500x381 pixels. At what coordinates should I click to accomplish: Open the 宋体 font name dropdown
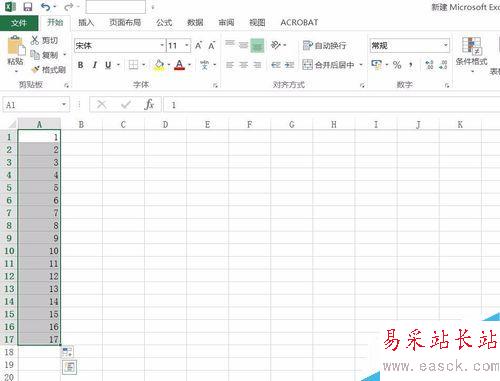(162, 45)
